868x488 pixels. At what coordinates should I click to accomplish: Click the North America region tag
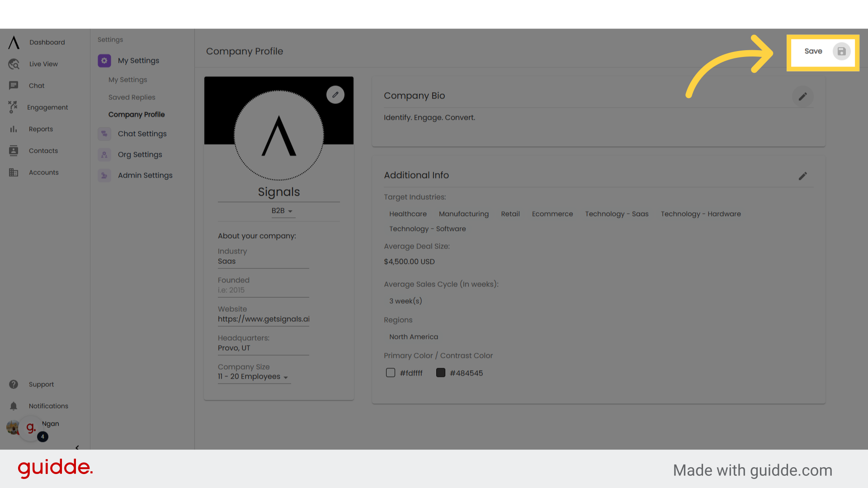point(414,337)
